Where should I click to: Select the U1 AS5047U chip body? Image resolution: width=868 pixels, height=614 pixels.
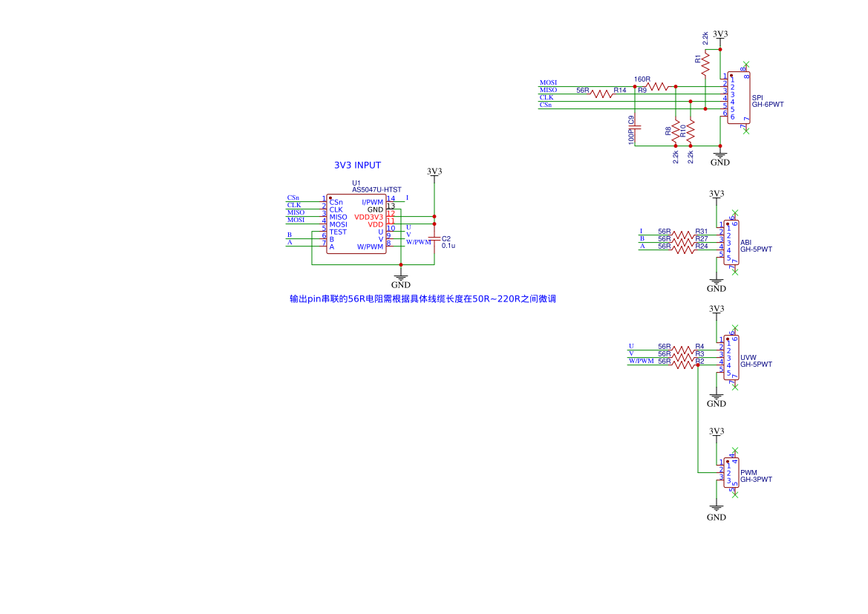(x=356, y=224)
